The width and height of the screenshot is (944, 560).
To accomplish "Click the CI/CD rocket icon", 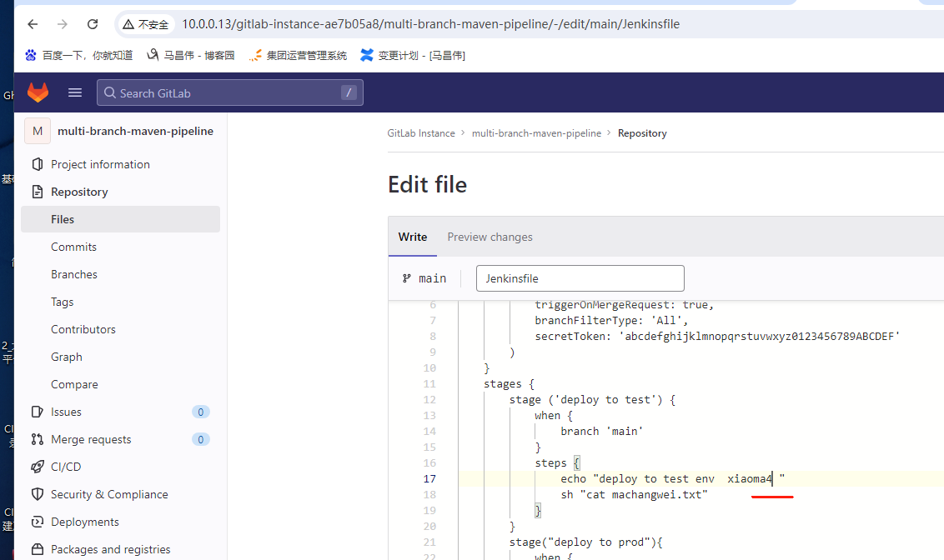I will click(38, 467).
